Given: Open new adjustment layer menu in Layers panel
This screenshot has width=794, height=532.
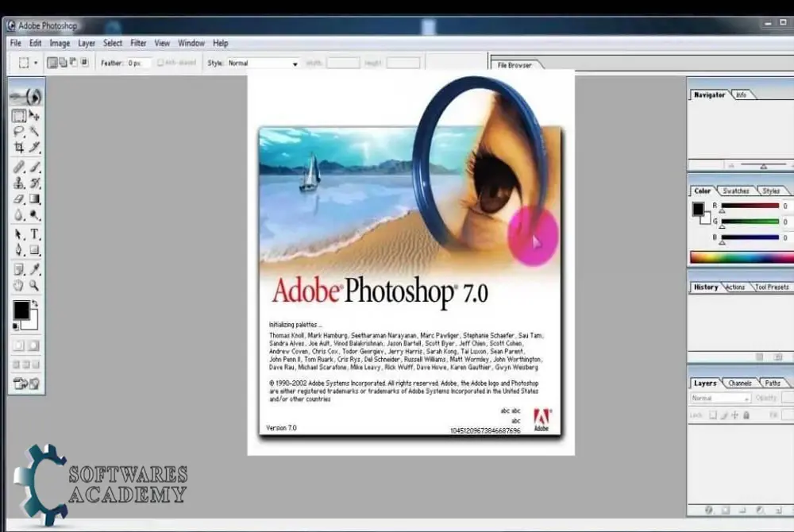Looking at the screenshot, I should pos(760,511).
